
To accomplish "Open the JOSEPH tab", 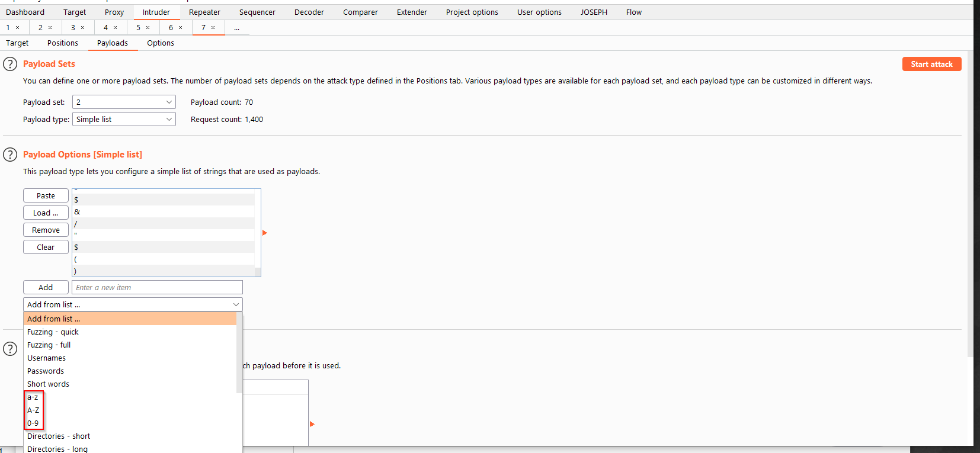I will click(x=594, y=12).
